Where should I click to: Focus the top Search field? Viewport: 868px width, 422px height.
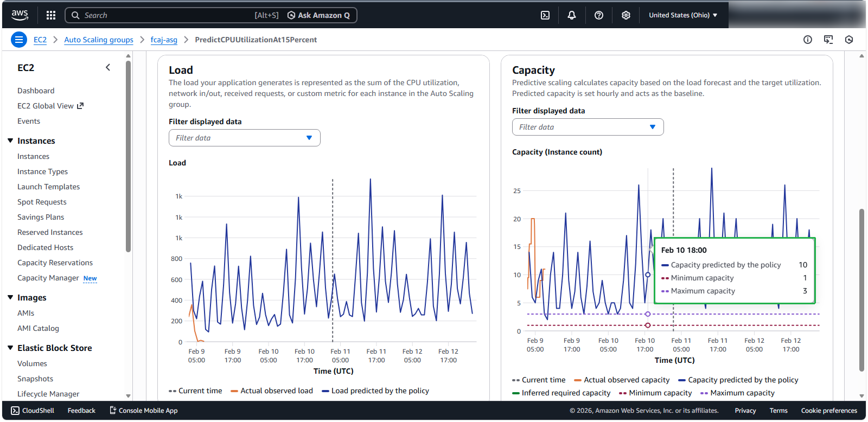(211, 15)
